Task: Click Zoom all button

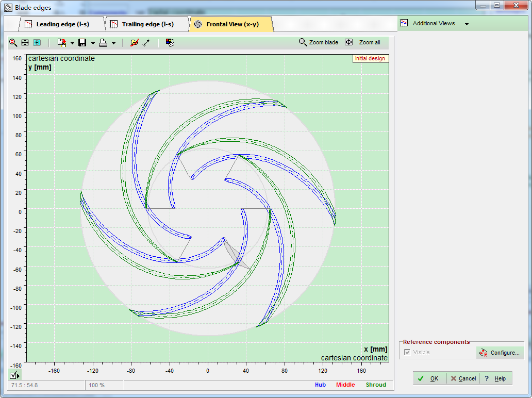Action: [363, 42]
